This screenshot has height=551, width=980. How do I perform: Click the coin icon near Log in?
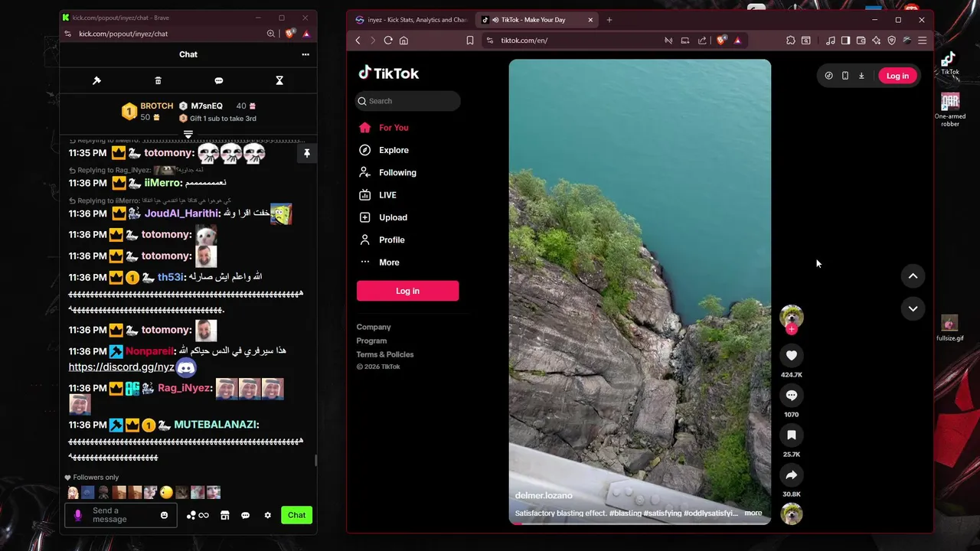pyautogui.click(x=828, y=76)
